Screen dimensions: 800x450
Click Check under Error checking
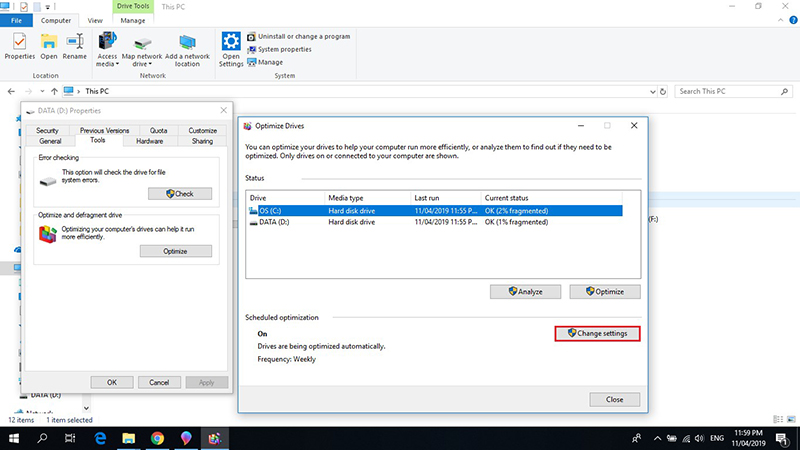(180, 193)
